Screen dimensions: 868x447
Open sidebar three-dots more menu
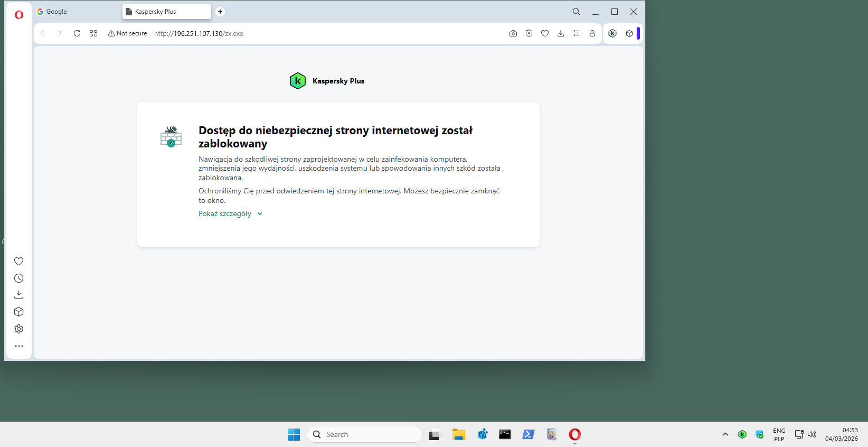19,346
